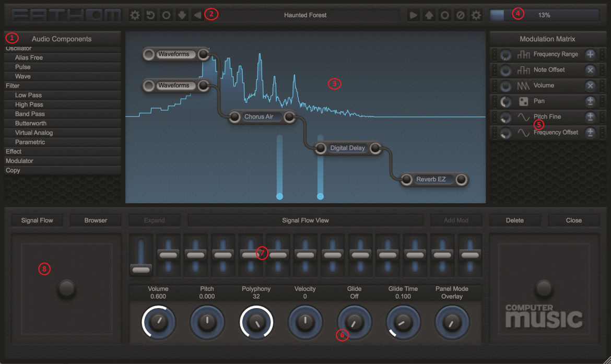
Task: Click the step sequence icon for Note Offset
Action: click(523, 70)
